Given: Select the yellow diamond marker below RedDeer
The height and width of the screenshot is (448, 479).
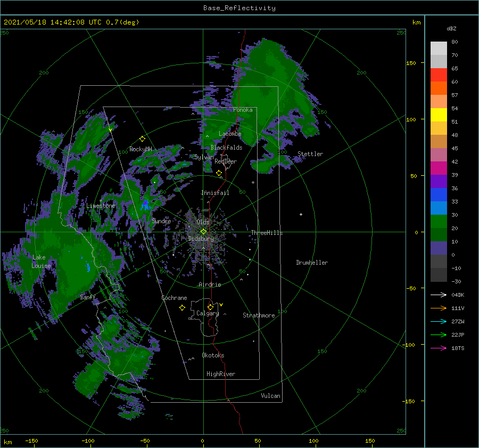Looking at the screenshot, I should coord(219,173).
